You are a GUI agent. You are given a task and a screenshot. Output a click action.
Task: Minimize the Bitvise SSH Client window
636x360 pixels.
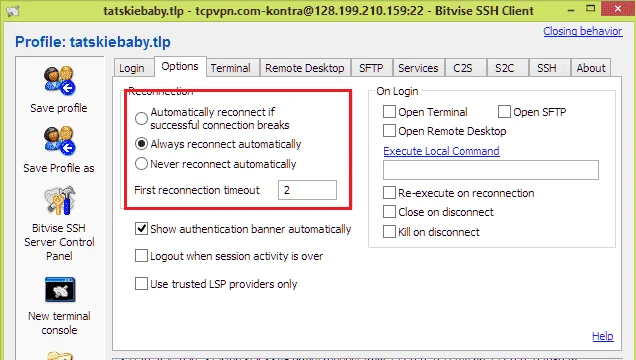pos(571,9)
